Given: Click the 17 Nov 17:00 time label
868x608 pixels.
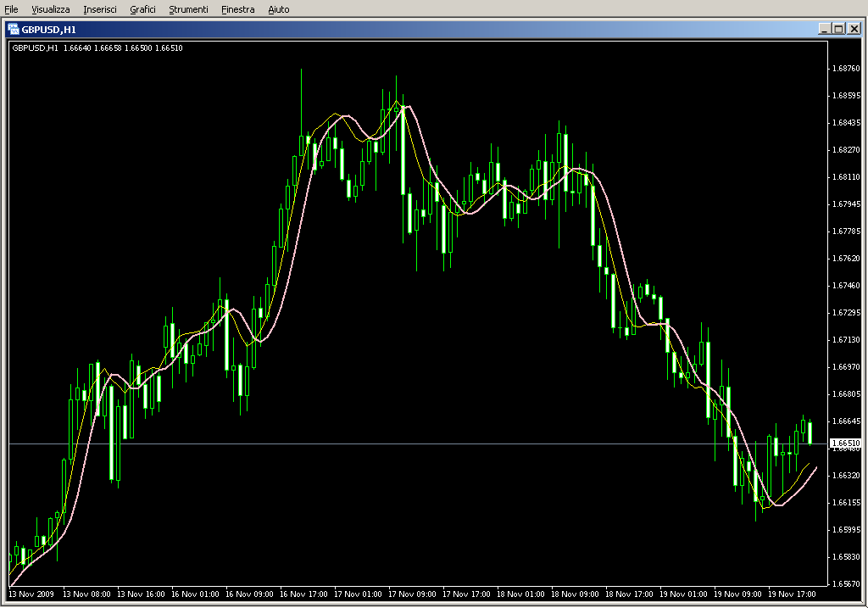Looking at the screenshot, I should coord(466,594).
